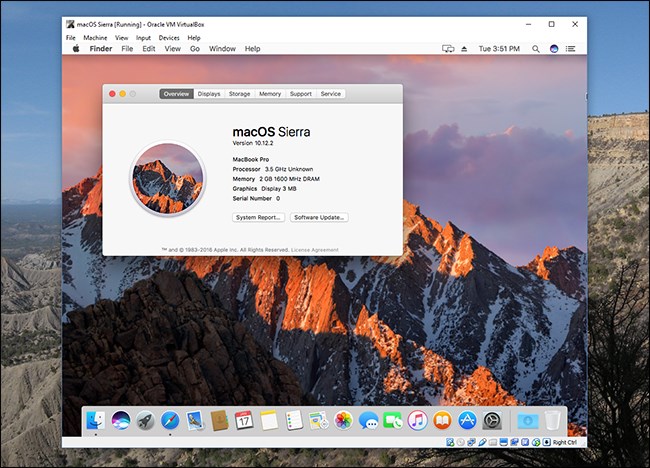Click the Right Ctrl host key indicator
Viewport: 650px width, 468px height.
564,442
